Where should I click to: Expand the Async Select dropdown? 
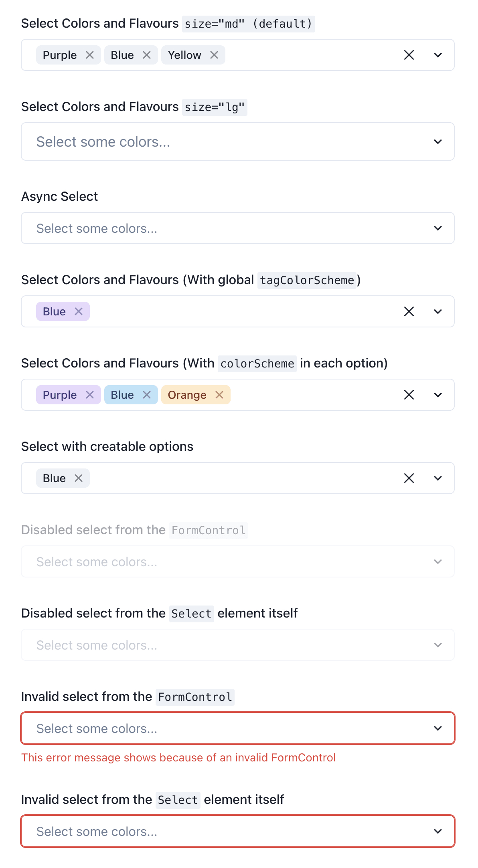coord(437,228)
